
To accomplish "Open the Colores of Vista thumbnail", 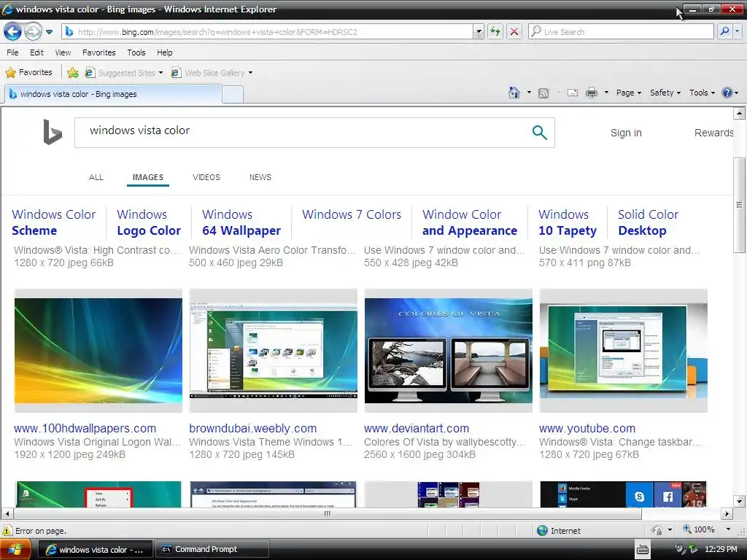I will point(449,351).
